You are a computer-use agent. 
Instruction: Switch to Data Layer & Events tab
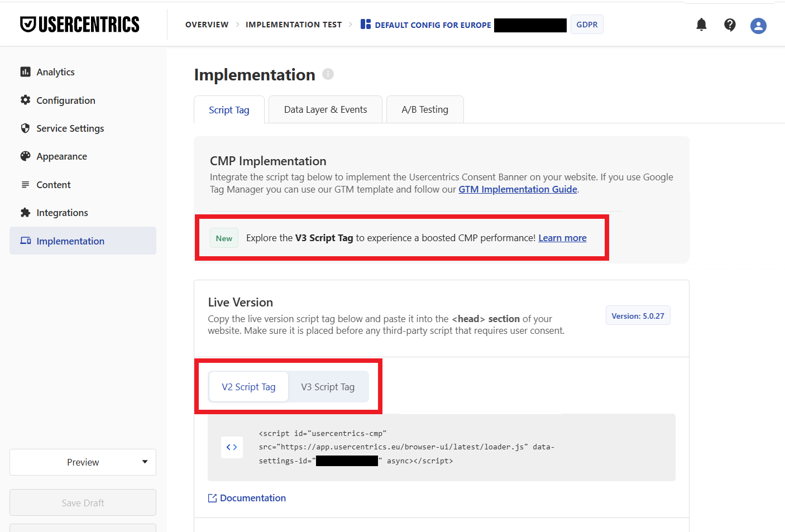click(326, 109)
